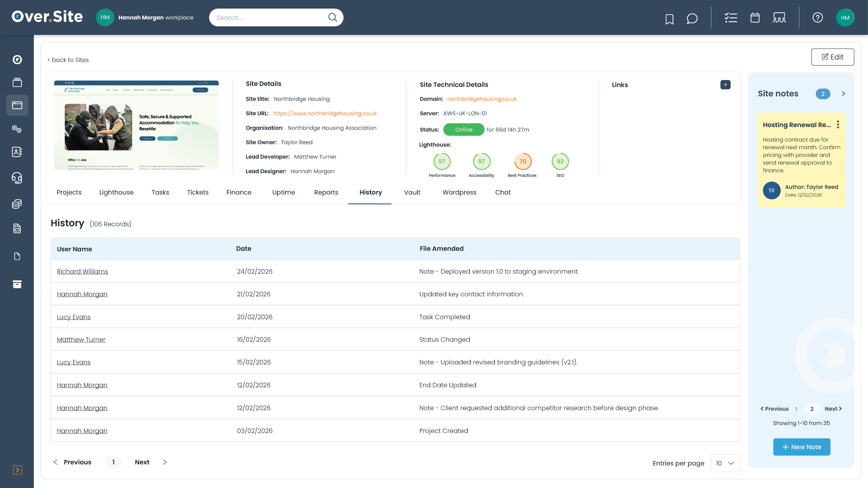This screenshot has width=868, height=488.
Task: Open the northbridgehousing.co.uk domain link
Action: (x=482, y=99)
